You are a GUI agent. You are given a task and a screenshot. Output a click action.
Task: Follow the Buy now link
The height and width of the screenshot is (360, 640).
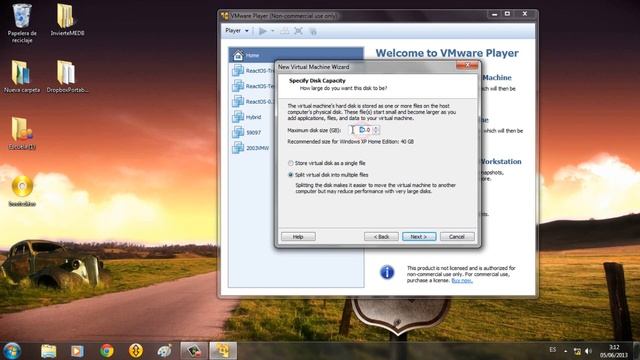click(x=462, y=281)
